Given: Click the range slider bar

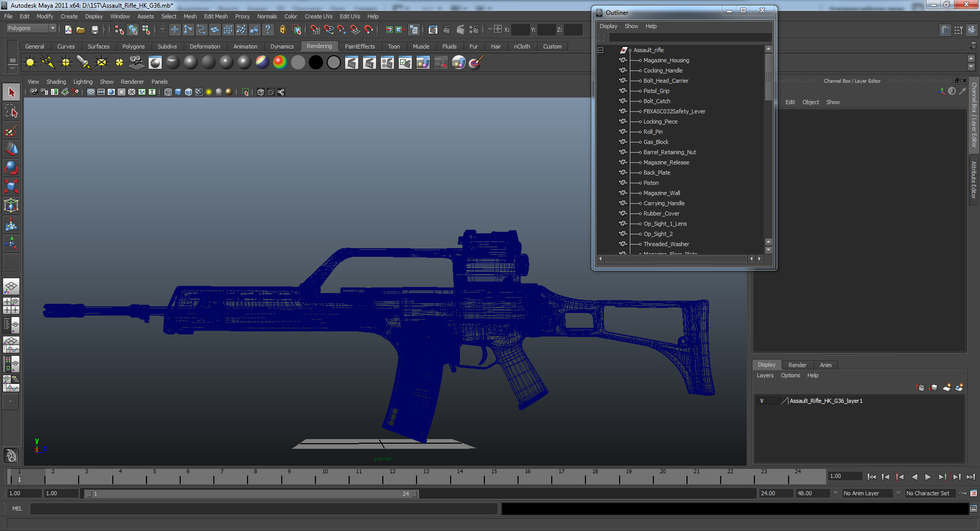Looking at the screenshot, I should pyautogui.click(x=251, y=494).
